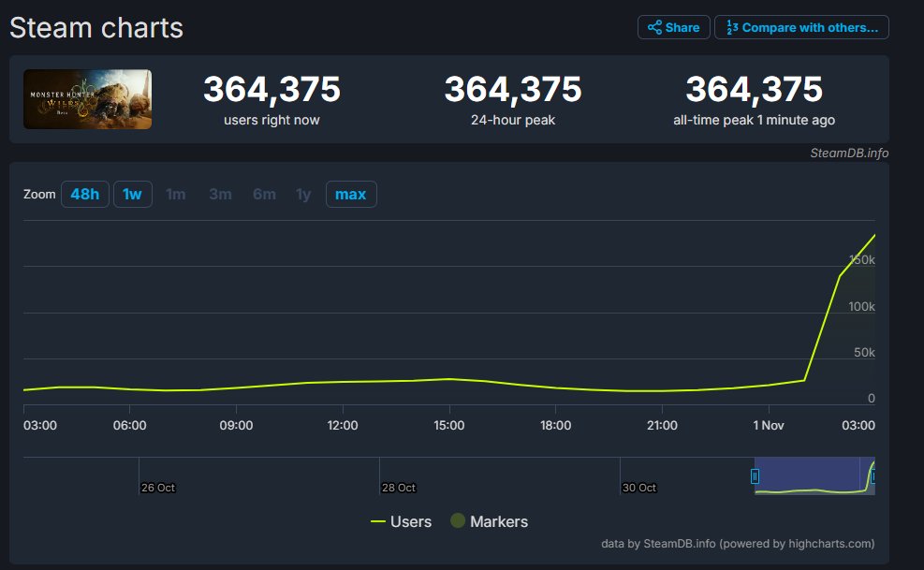Click the Share button

[x=673, y=27]
